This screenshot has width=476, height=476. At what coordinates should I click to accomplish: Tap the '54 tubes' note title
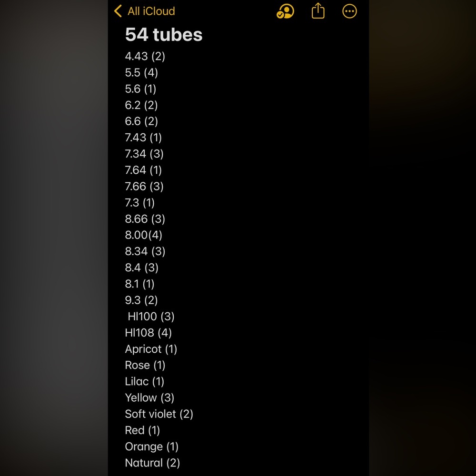(x=164, y=35)
